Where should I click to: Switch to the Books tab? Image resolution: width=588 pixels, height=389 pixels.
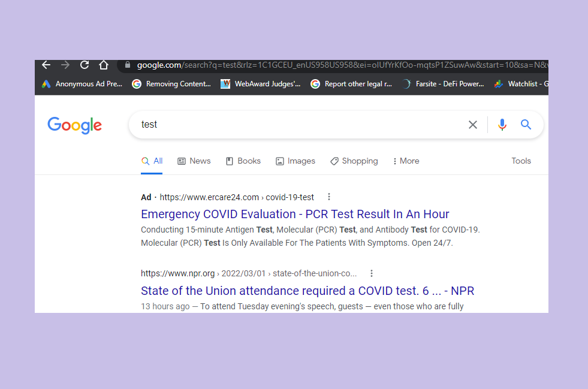coord(243,161)
